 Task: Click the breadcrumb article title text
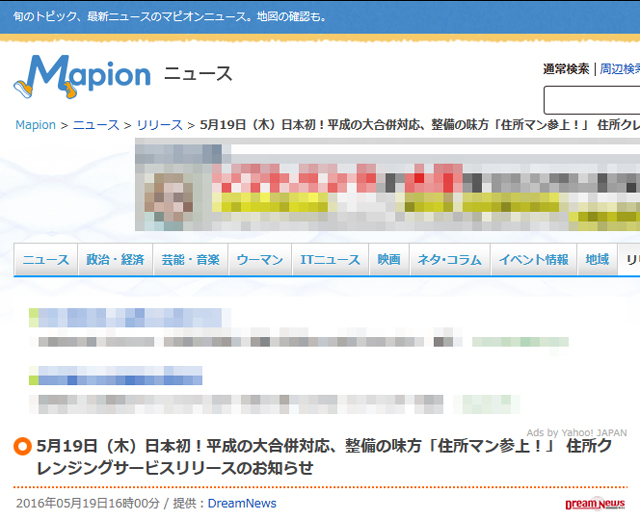coord(420,125)
